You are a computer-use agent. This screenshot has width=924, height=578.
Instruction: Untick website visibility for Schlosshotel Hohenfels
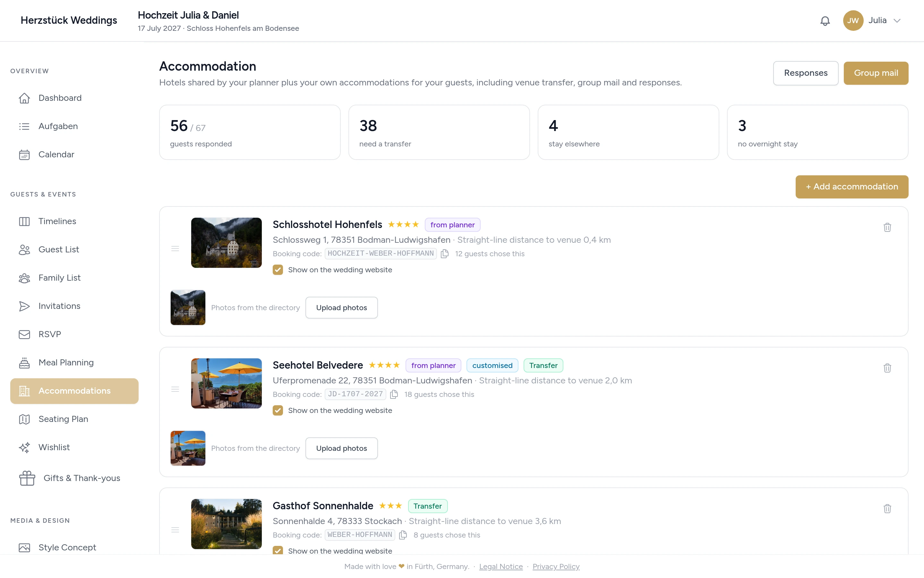[278, 270]
